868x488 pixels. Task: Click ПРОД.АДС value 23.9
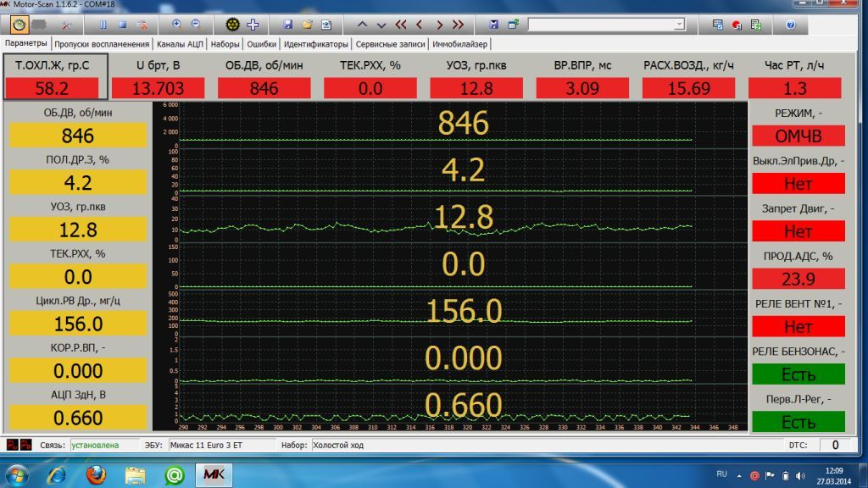[798, 278]
